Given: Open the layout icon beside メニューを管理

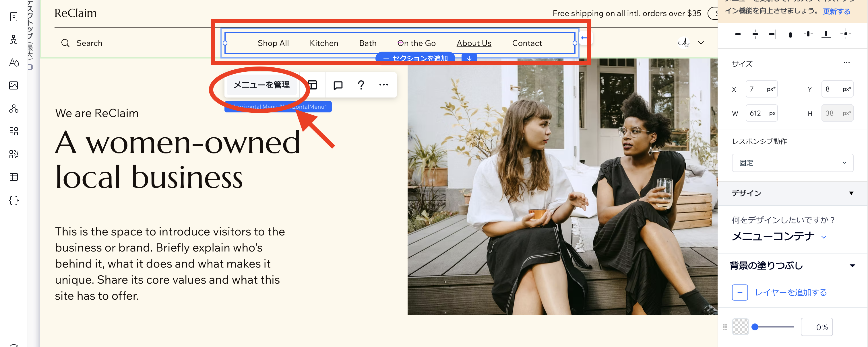Looking at the screenshot, I should 313,85.
